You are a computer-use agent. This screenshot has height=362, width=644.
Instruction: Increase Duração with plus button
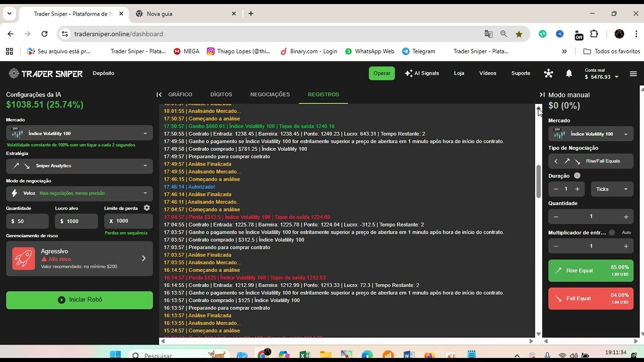coord(577,189)
